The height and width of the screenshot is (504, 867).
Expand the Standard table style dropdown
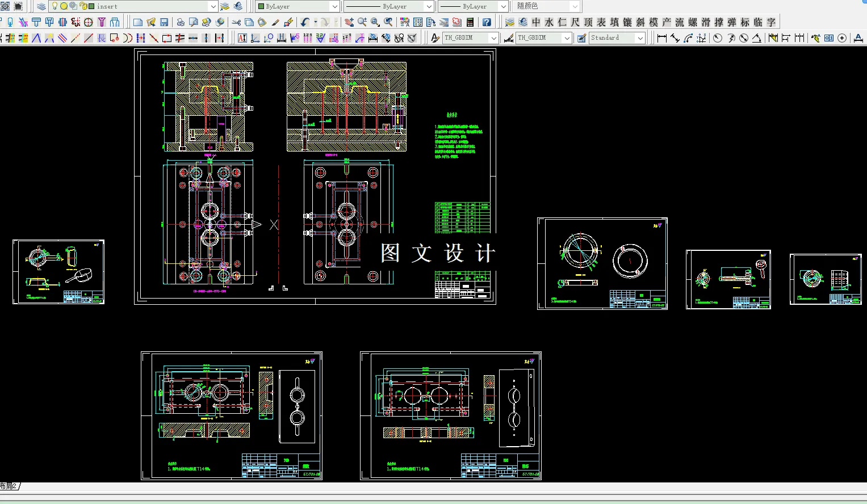pyautogui.click(x=640, y=38)
